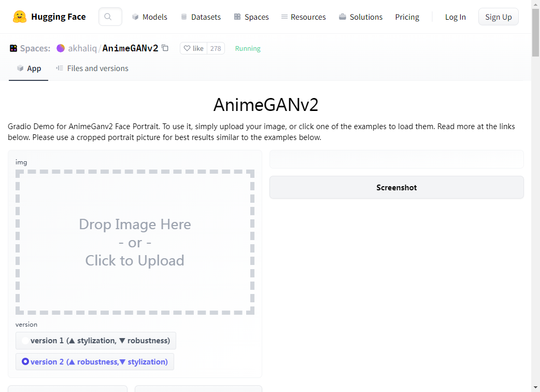Open the Datasets page

(x=201, y=17)
